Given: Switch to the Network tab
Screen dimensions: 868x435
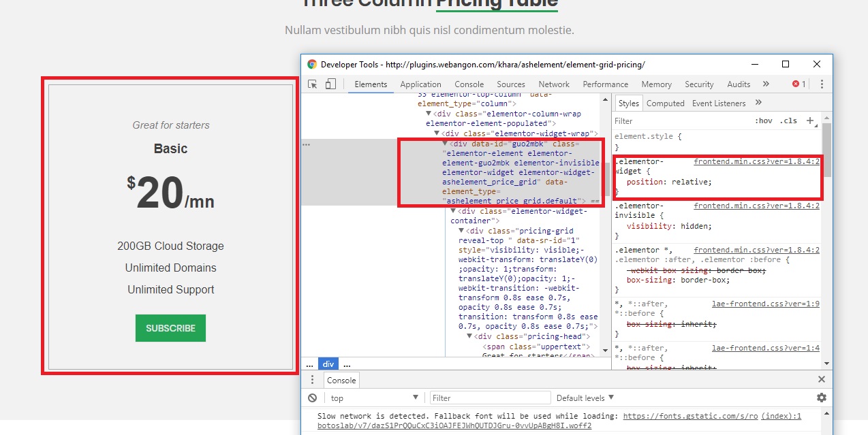Looking at the screenshot, I should tap(553, 84).
